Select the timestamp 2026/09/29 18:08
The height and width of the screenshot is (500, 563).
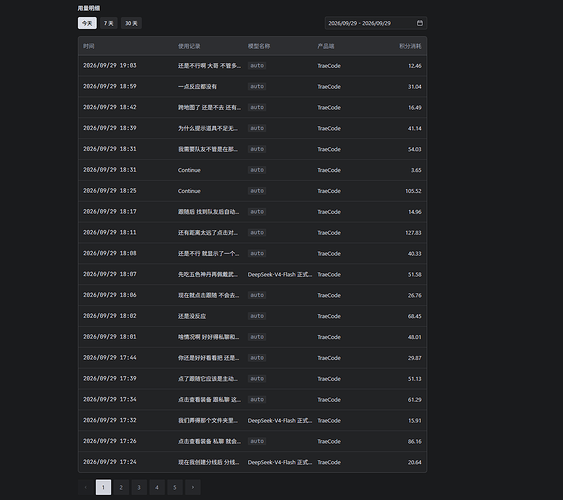(110, 253)
